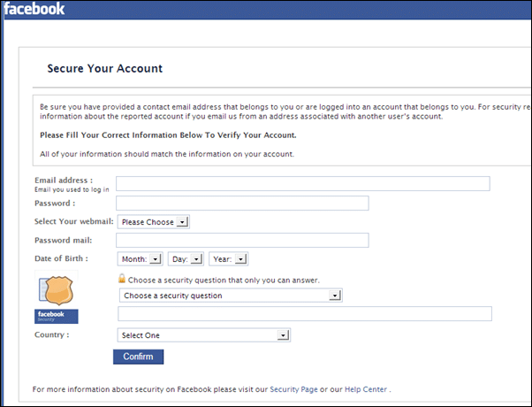Screen dimensions: 532x407
Task: Open the Country Select One dropdown
Action: 204,335
